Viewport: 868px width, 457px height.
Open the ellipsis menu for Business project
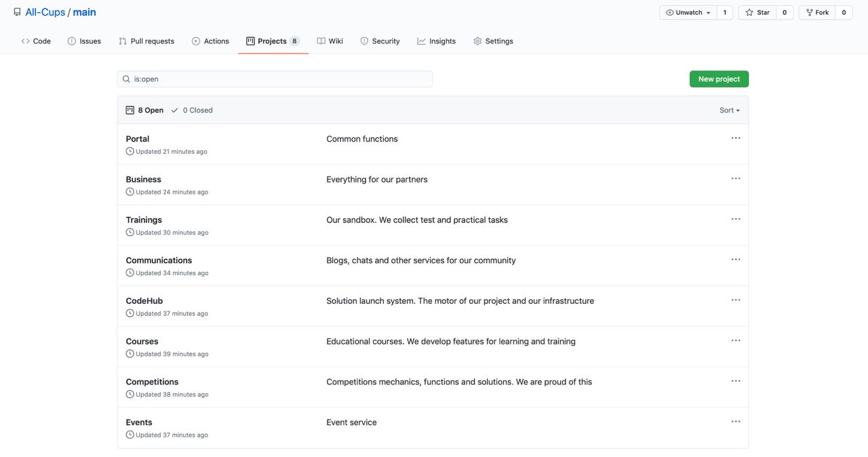coord(736,179)
